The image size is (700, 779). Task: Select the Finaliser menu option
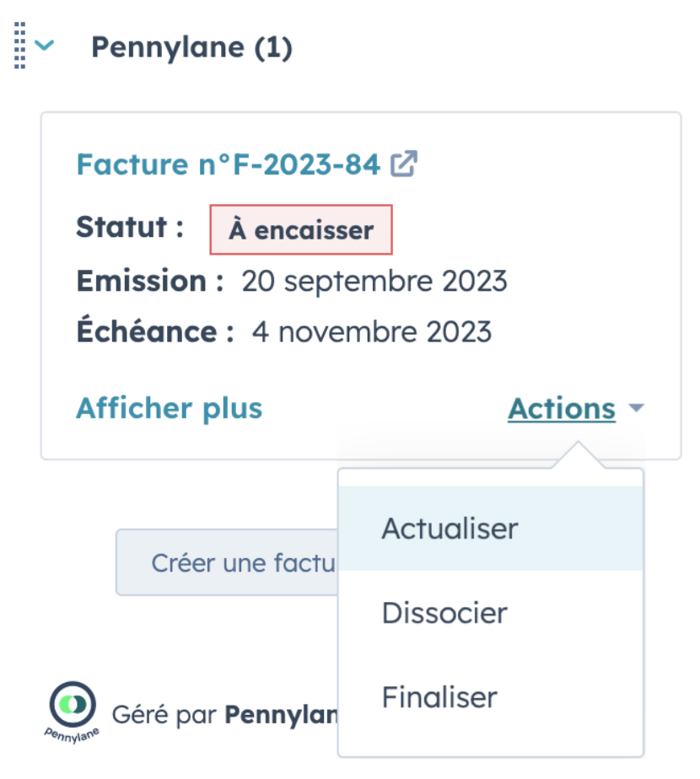[x=491, y=697]
